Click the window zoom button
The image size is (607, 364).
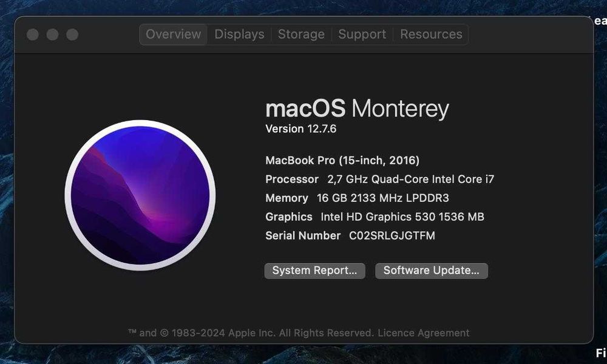coord(72,35)
